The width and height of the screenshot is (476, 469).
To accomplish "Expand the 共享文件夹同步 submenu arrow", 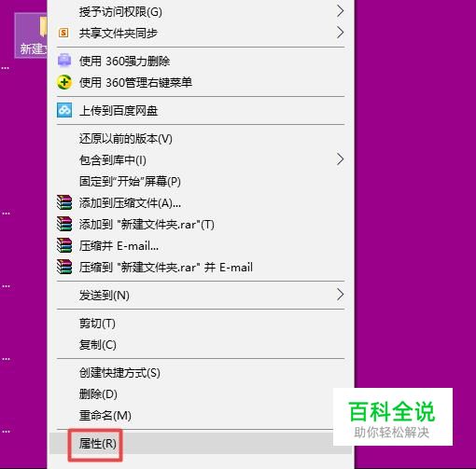I will tap(341, 33).
